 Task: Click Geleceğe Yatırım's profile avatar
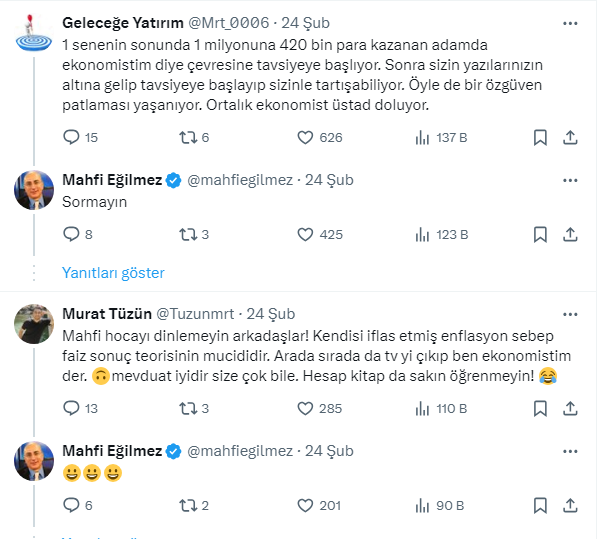tap(34, 32)
